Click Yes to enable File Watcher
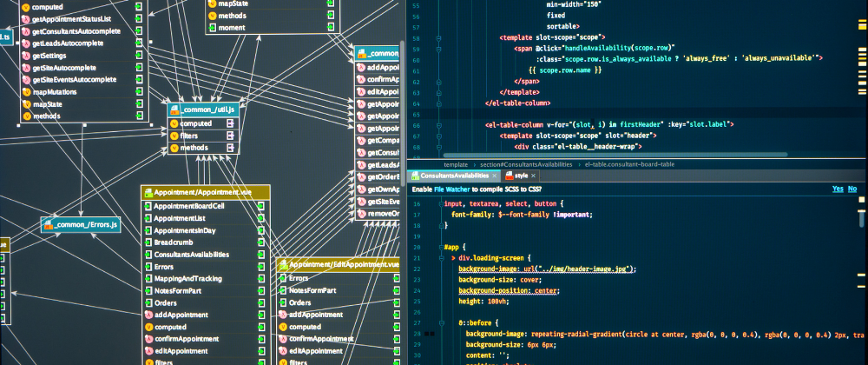Screen dimensions: 868x365 (x=838, y=189)
